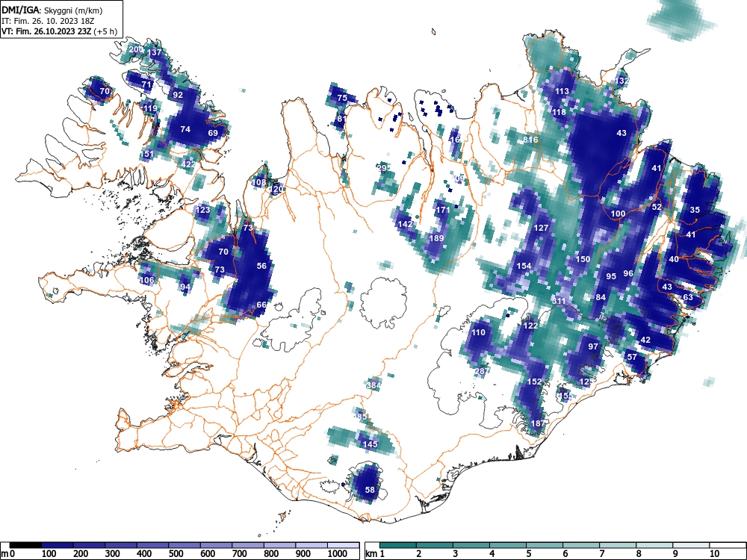
Task: Click the dark teal 1–2 km legend swatch
Action: (x=398, y=545)
